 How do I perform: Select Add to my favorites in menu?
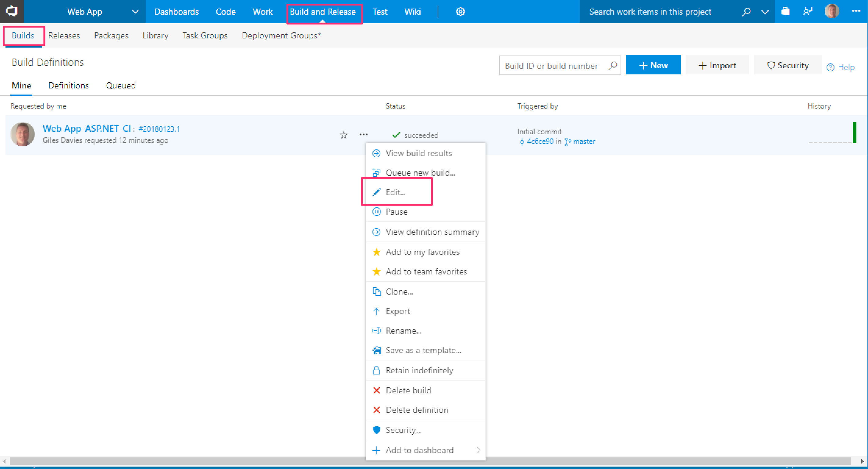pyautogui.click(x=422, y=252)
